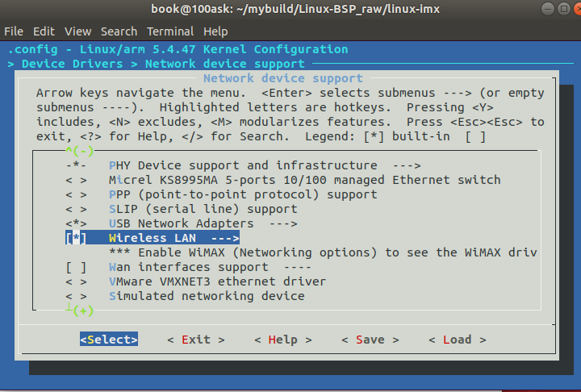Click '.config - Linux/arm 5.4.47 Kernel Configuration' header

point(178,49)
